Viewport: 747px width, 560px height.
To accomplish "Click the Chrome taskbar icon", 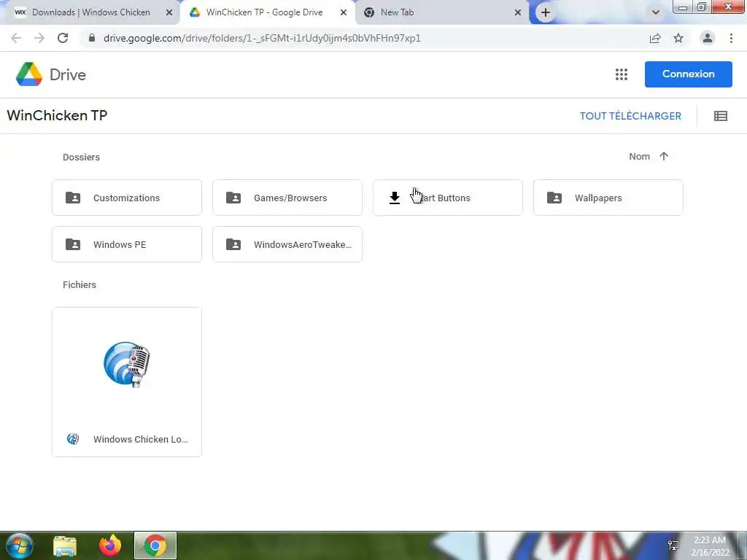I will click(x=155, y=545).
